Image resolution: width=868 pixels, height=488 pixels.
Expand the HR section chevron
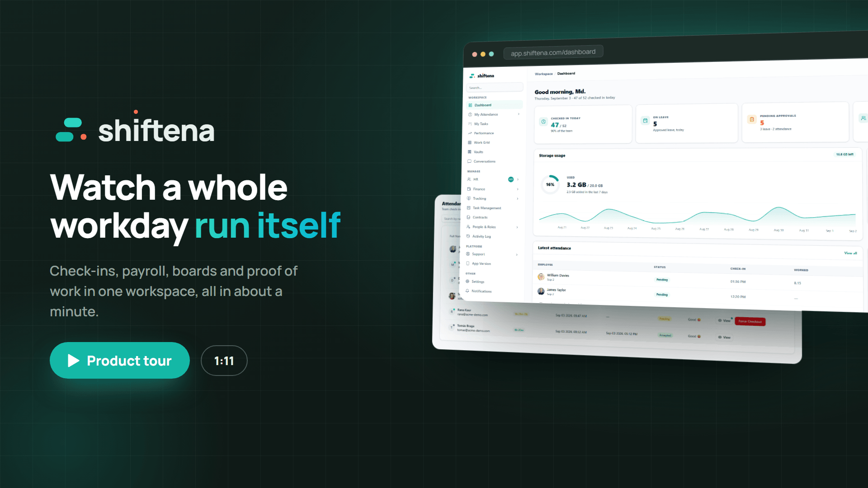coord(518,179)
